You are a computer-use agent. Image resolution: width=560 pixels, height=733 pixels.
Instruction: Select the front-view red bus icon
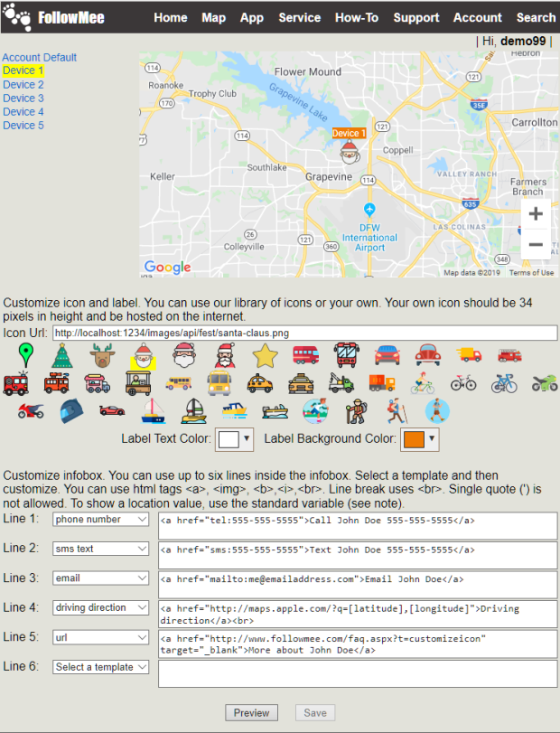[347, 355]
